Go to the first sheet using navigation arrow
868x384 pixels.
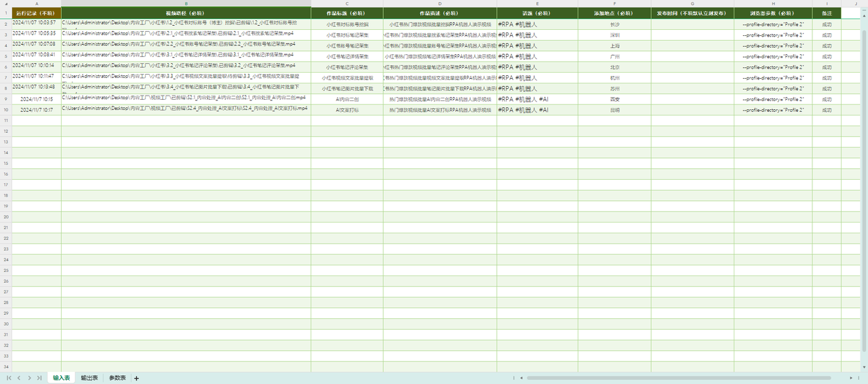point(9,378)
